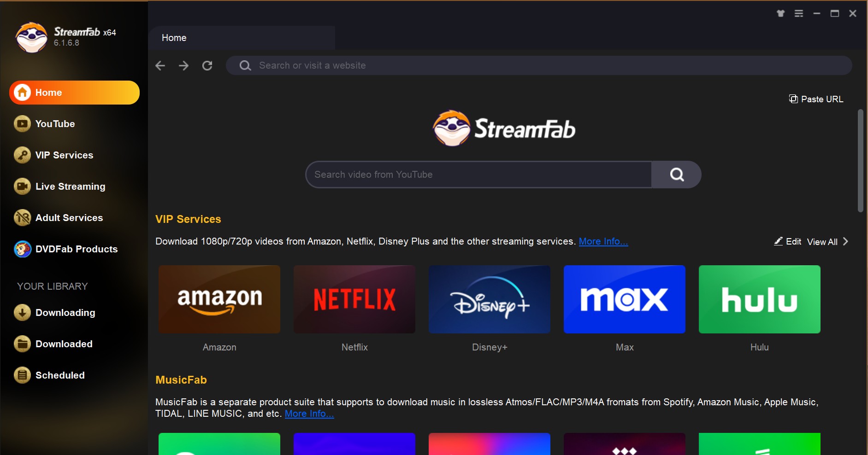The height and width of the screenshot is (455, 868).
Task: Click Edit for VIP Services
Action: click(788, 241)
